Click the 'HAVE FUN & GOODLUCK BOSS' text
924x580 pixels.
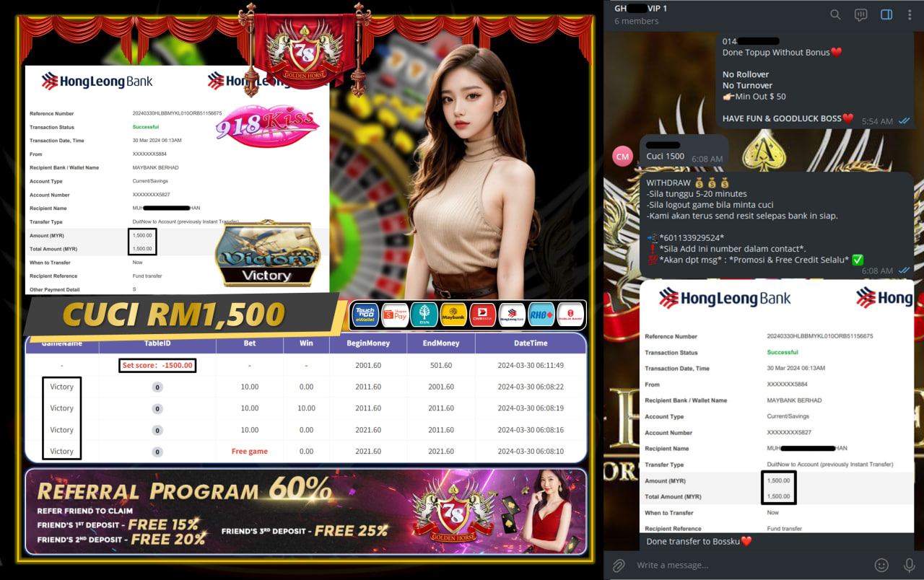pyautogui.click(x=788, y=118)
